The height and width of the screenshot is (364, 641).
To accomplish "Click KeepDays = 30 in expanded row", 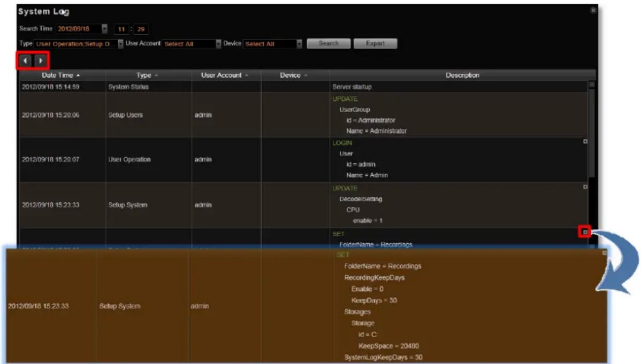I will [x=374, y=300].
